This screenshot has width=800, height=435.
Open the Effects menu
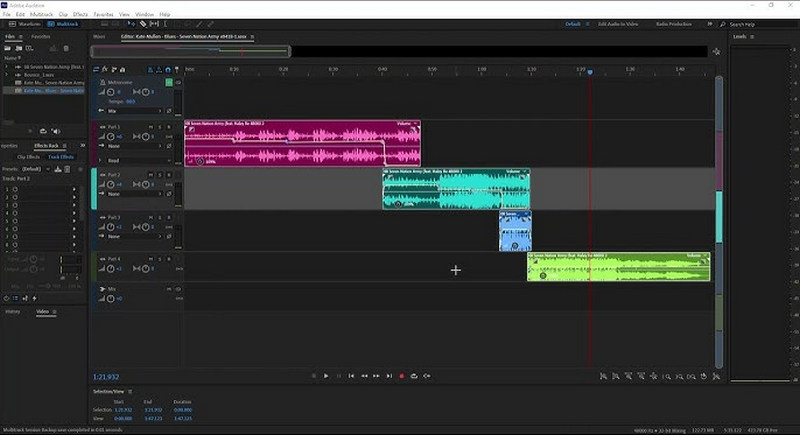(x=80, y=14)
